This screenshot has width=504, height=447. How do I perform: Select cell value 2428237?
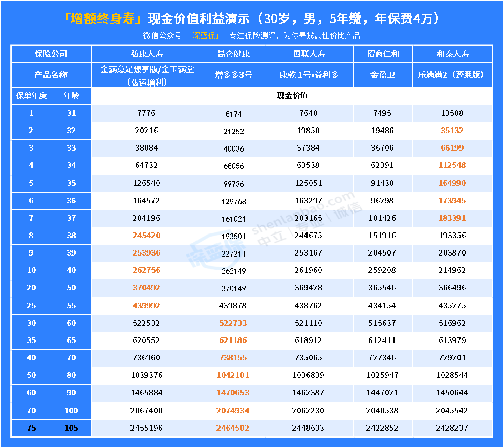pos(452,428)
